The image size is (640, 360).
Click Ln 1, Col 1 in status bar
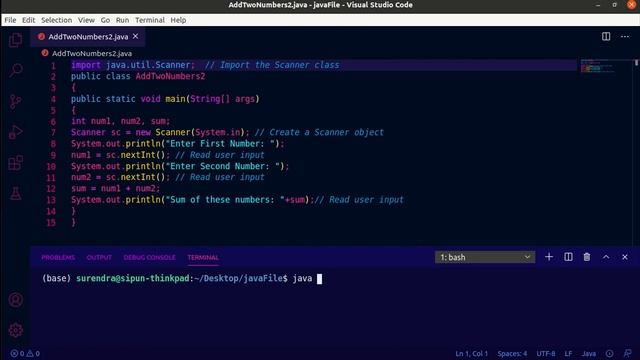(471, 353)
